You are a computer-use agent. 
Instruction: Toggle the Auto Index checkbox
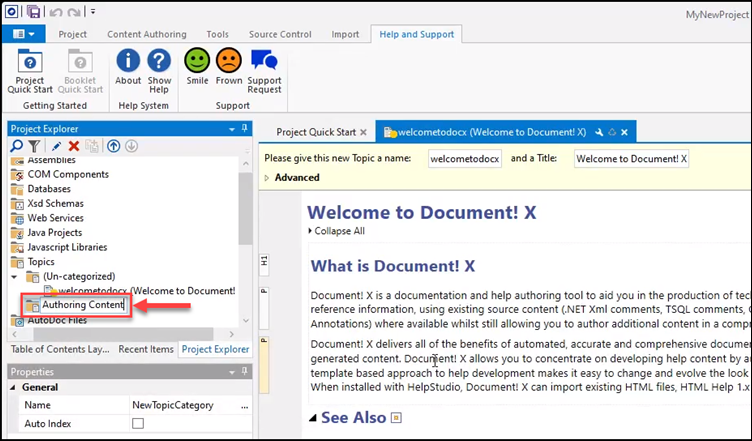[138, 424]
